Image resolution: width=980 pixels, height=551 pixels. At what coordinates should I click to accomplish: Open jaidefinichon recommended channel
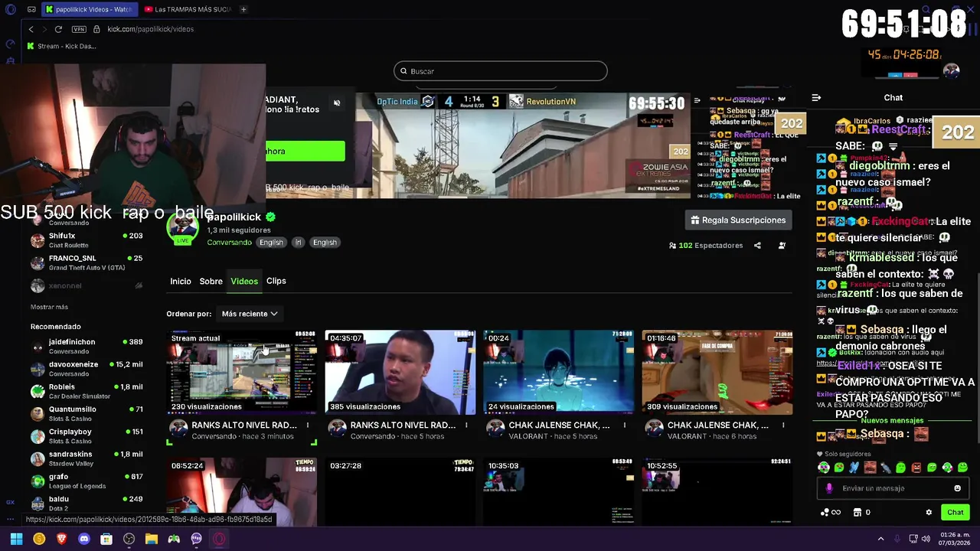(x=87, y=346)
